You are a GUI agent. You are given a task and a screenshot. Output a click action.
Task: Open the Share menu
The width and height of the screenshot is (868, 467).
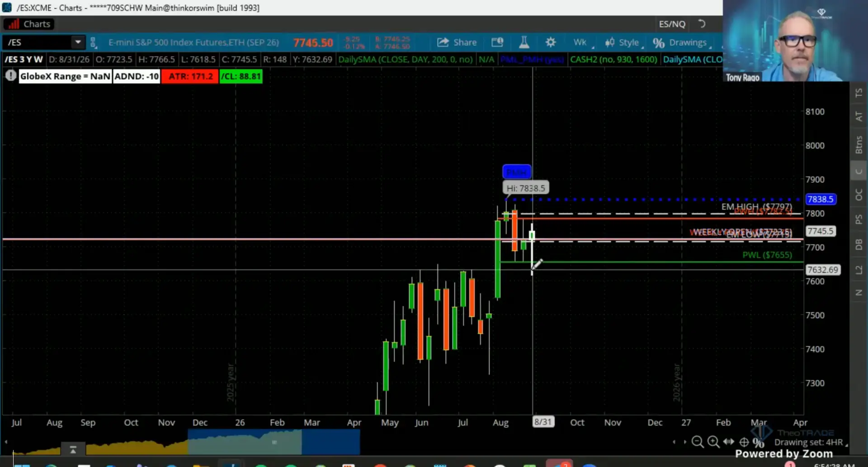[x=457, y=43]
